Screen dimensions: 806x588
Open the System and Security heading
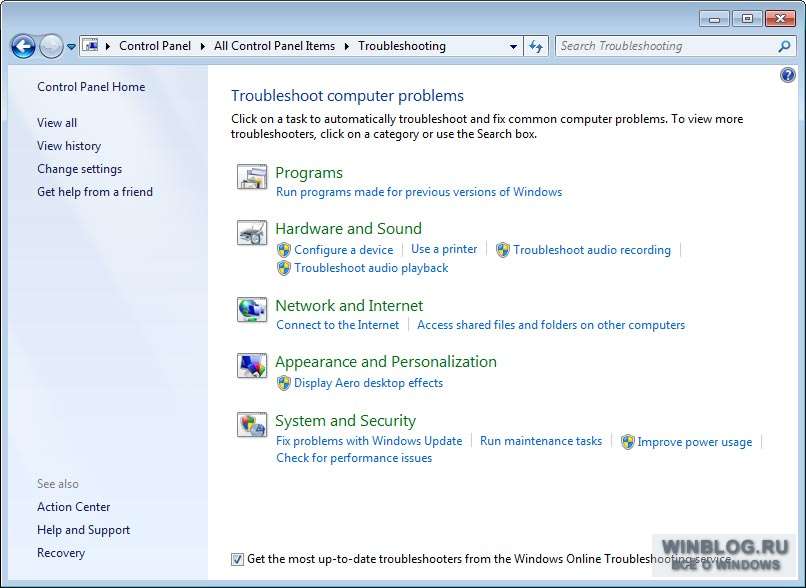point(345,421)
